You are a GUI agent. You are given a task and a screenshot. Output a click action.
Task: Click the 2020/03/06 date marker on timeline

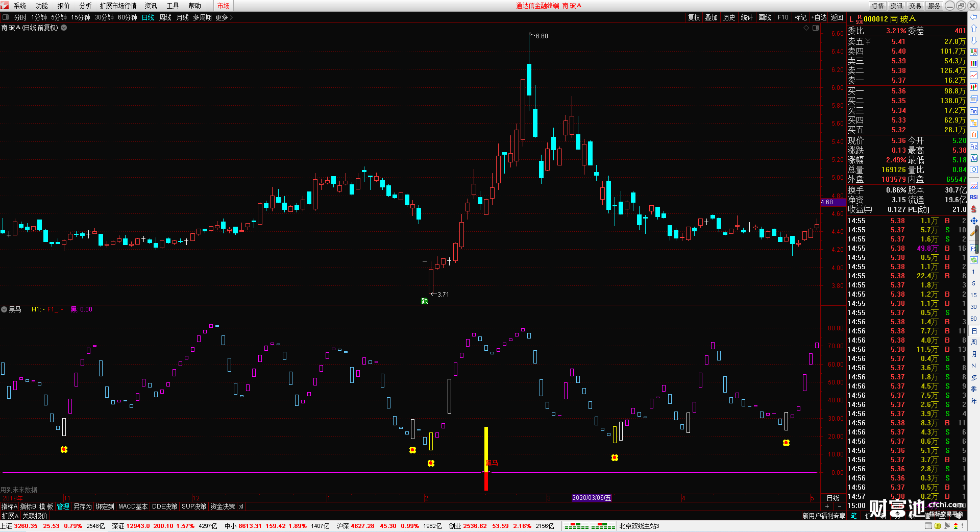coord(592,498)
